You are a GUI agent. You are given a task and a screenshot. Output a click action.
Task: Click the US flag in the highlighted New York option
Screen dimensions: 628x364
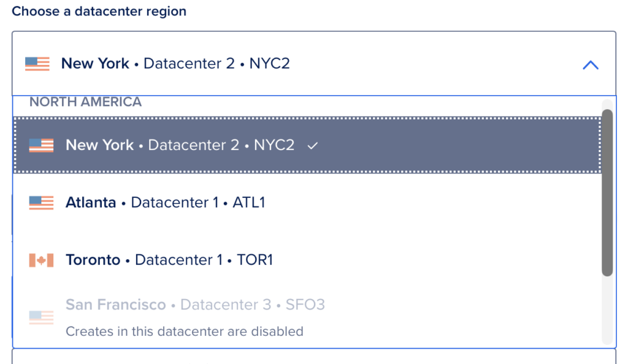pos(41,145)
